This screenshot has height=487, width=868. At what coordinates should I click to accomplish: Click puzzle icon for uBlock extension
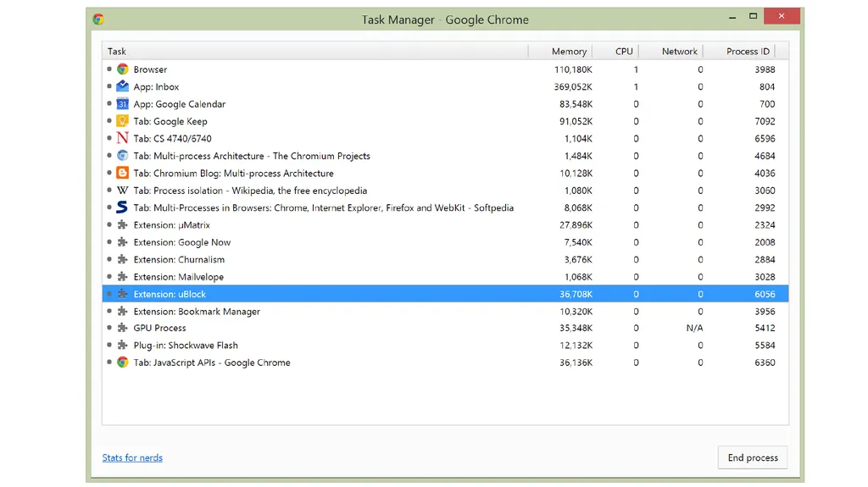(122, 294)
